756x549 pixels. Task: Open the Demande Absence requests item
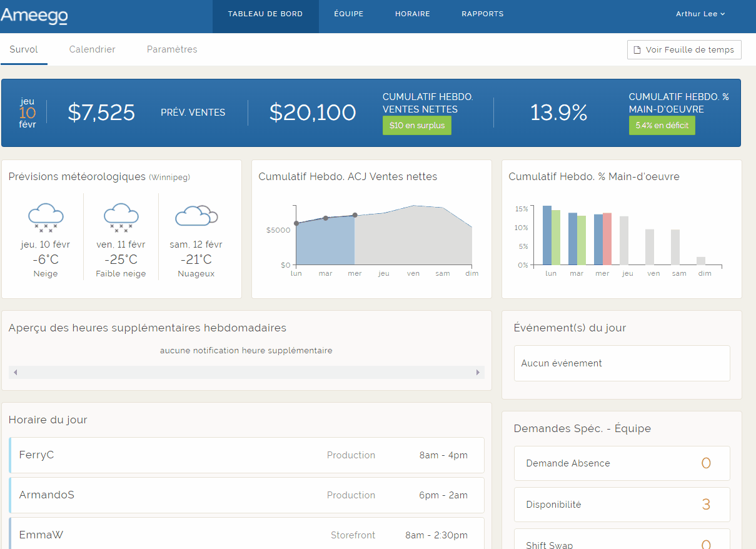pos(622,463)
